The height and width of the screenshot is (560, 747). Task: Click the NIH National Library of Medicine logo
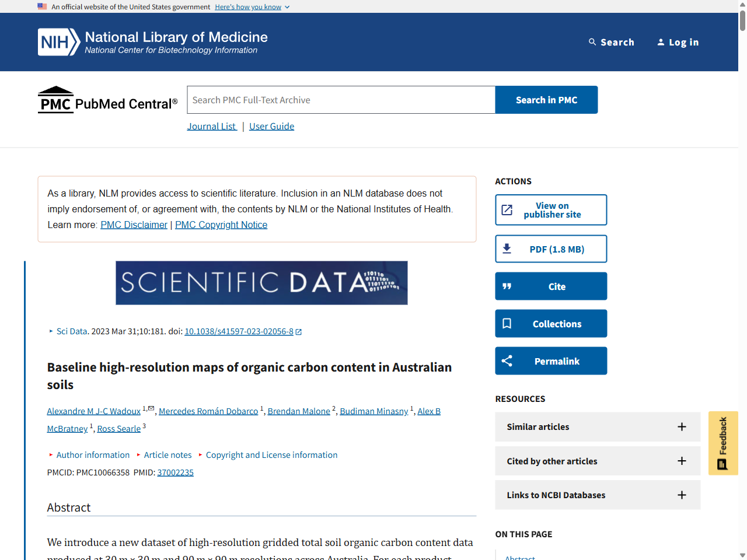tap(152, 41)
